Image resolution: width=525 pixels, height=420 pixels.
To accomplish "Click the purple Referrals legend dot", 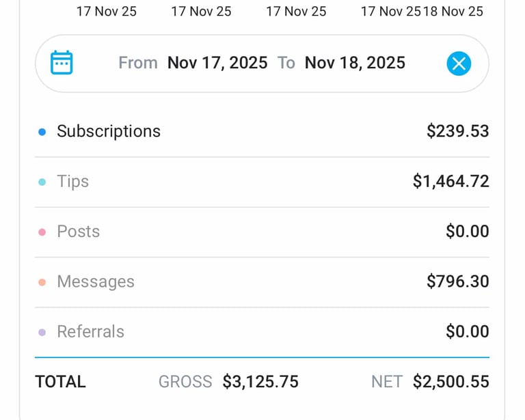I will (42, 332).
